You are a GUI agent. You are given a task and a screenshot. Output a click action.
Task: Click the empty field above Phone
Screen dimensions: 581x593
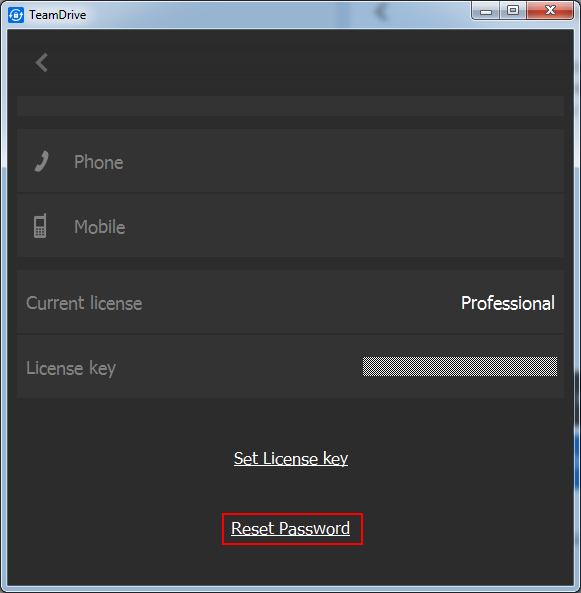pos(290,106)
